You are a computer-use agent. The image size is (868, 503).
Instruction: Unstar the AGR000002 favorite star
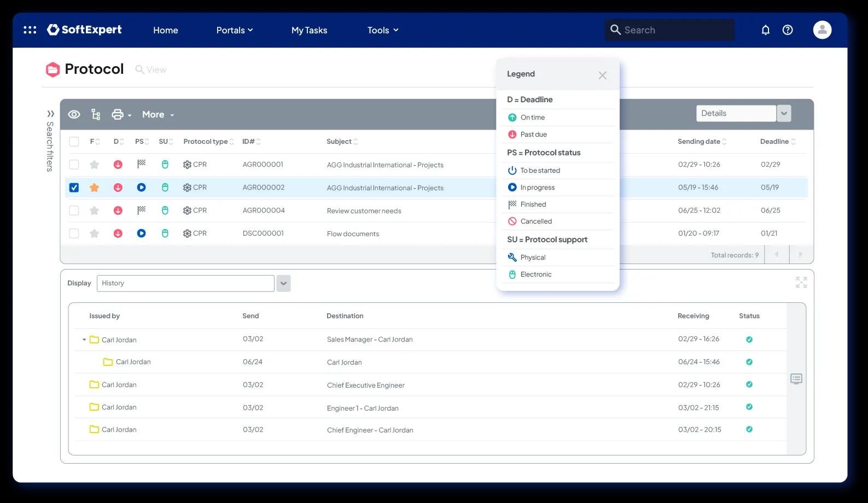[94, 188]
